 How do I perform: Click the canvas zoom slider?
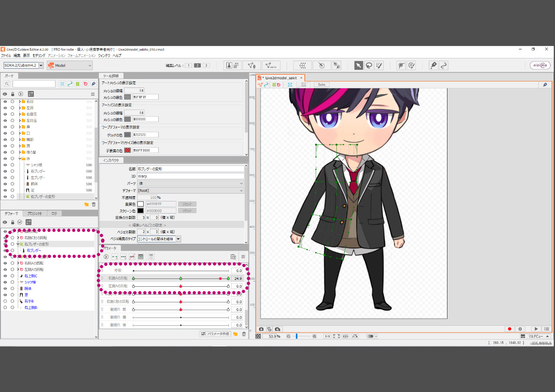pos(302,336)
